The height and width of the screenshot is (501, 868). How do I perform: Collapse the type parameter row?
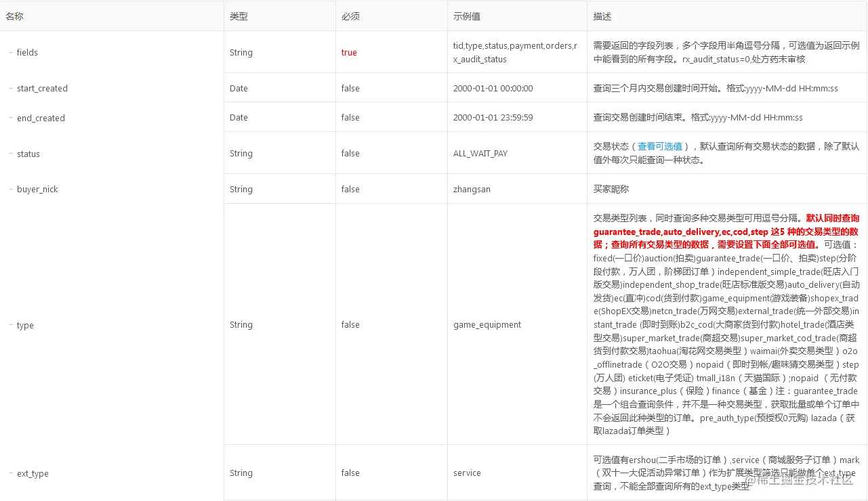9,326
